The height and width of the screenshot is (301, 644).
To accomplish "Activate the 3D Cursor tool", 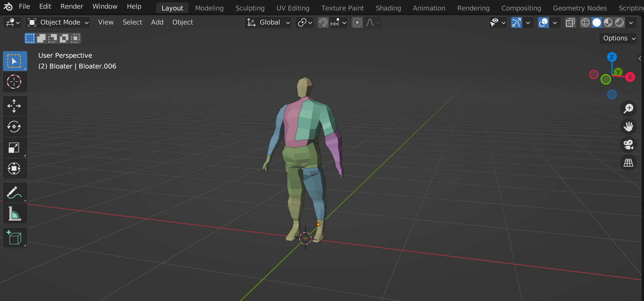I will (x=15, y=82).
